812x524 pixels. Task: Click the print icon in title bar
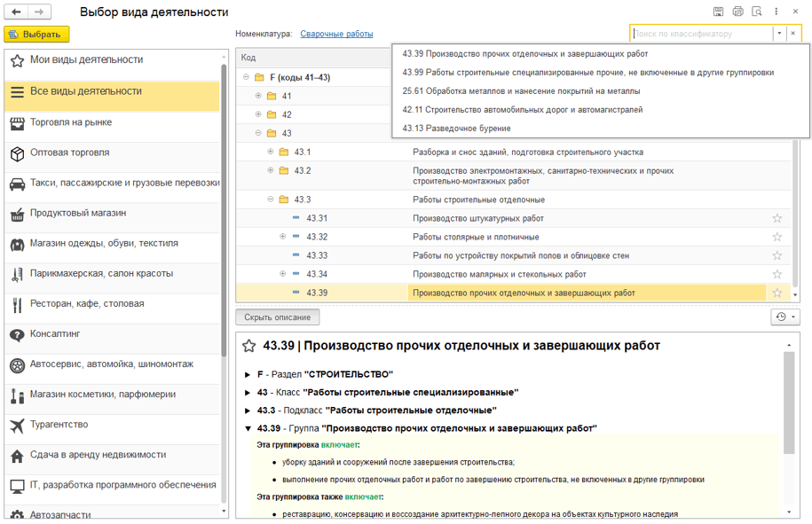[x=738, y=12]
